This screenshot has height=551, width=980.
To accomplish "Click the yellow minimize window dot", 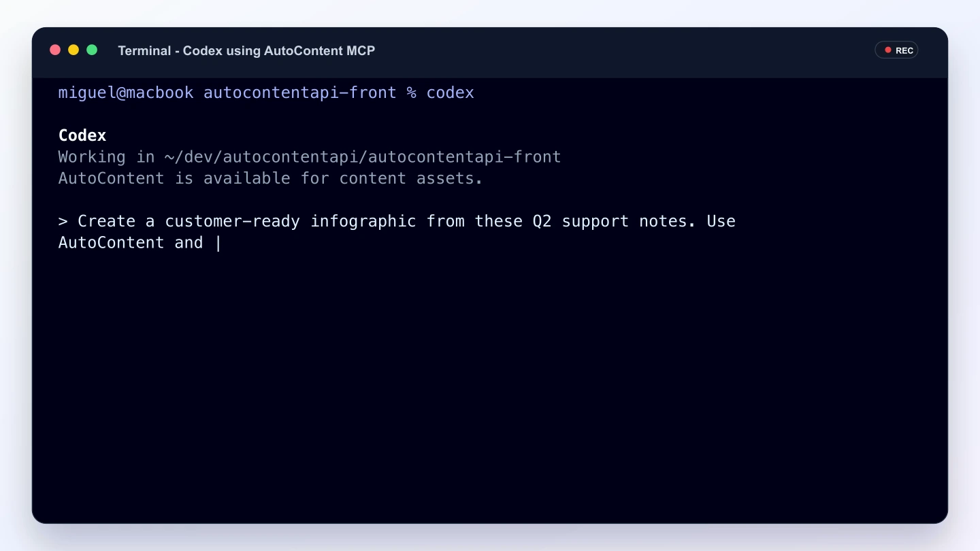I will click(73, 50).
